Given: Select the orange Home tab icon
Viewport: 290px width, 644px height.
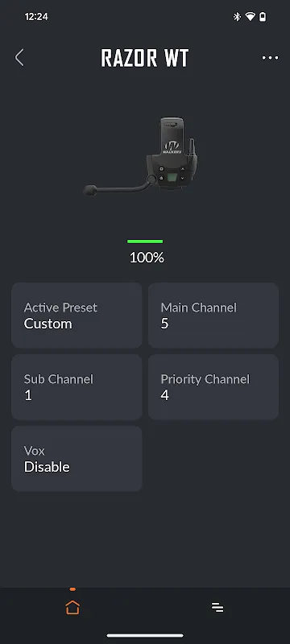Looking at the screenshot, I should [x=72, y=607].
